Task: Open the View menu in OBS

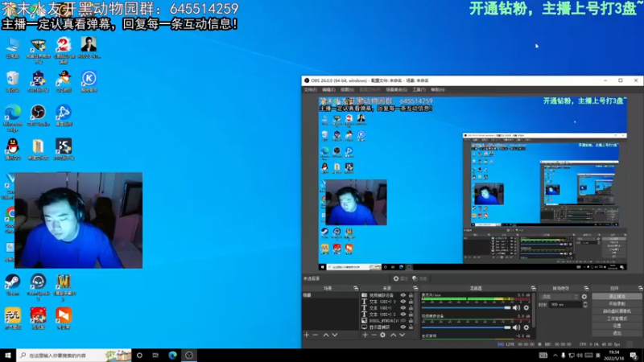Action: click(x=347, y=89)
